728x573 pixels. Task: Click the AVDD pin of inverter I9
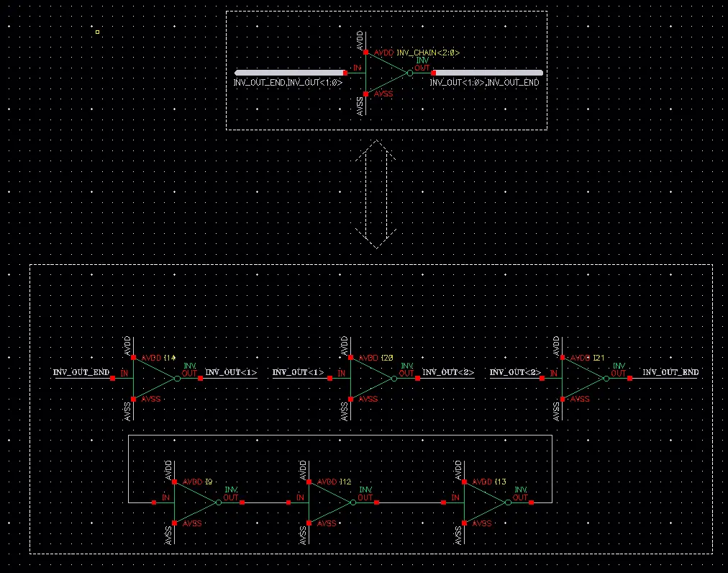point(175,482)
